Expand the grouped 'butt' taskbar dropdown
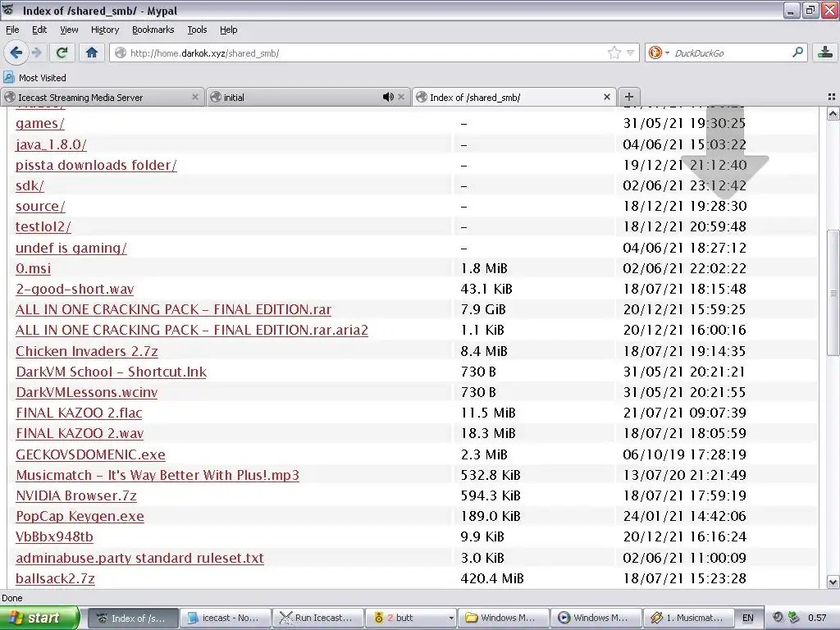The image size is (840, 630). point(451,619)
